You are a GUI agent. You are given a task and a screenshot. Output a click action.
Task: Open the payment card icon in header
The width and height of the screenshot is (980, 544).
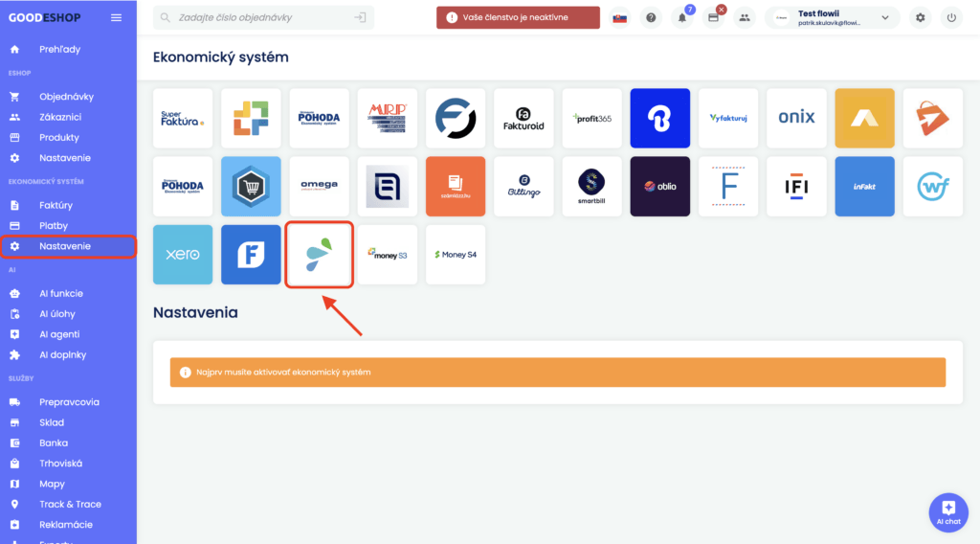click(713, 17)
